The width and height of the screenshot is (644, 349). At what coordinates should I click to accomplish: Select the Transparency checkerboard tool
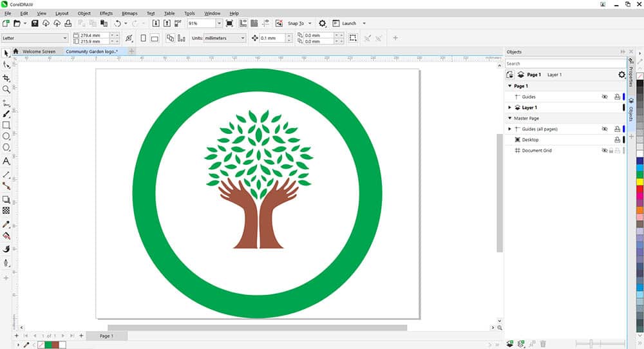pos(6,211)
